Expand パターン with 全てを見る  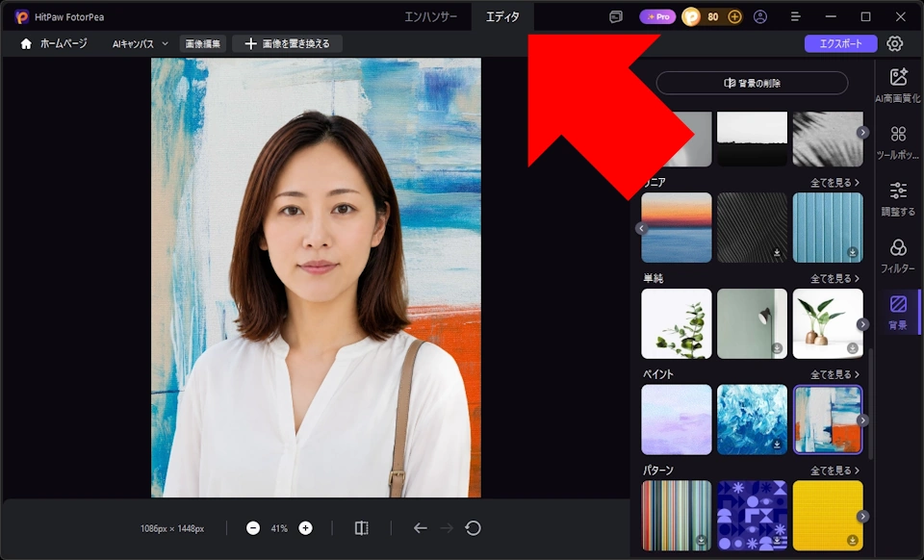click(834, 471)
